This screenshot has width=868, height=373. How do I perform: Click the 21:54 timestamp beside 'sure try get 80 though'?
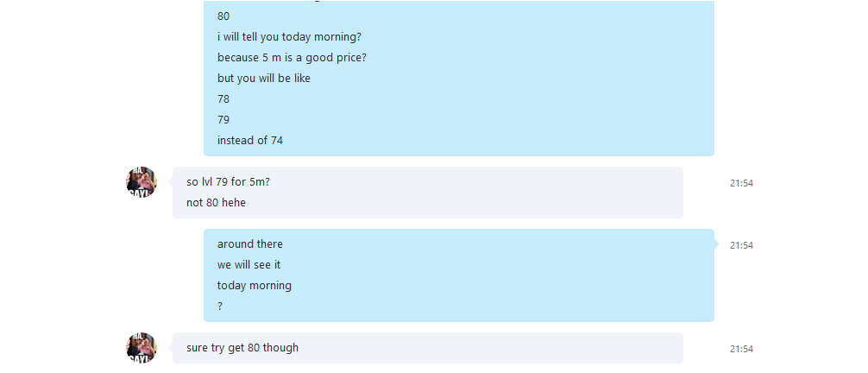pyautogui.click(x=741, y=349)
